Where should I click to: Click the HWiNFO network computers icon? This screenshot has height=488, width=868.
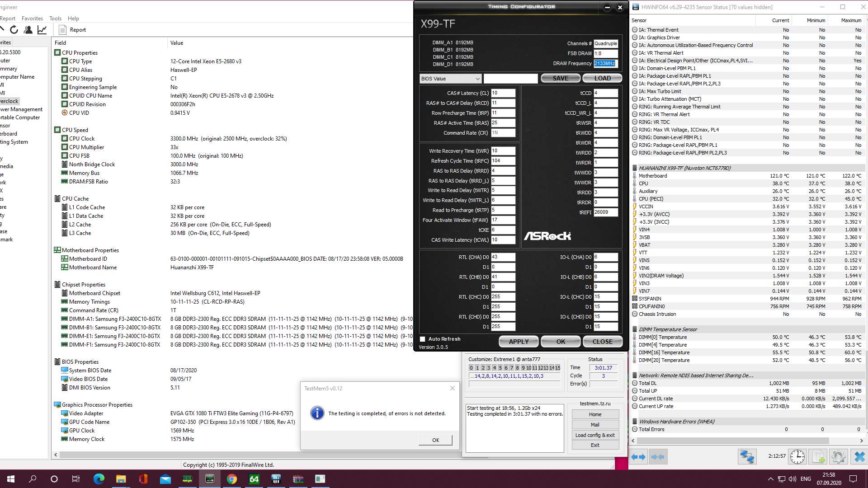point(747,457)
